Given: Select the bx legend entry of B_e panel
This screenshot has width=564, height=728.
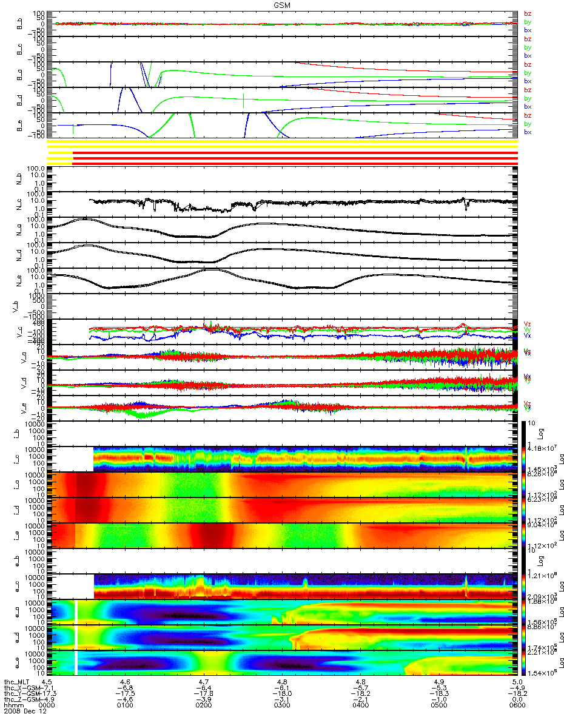Looking at the screenshot, I should tap(528, 132).
